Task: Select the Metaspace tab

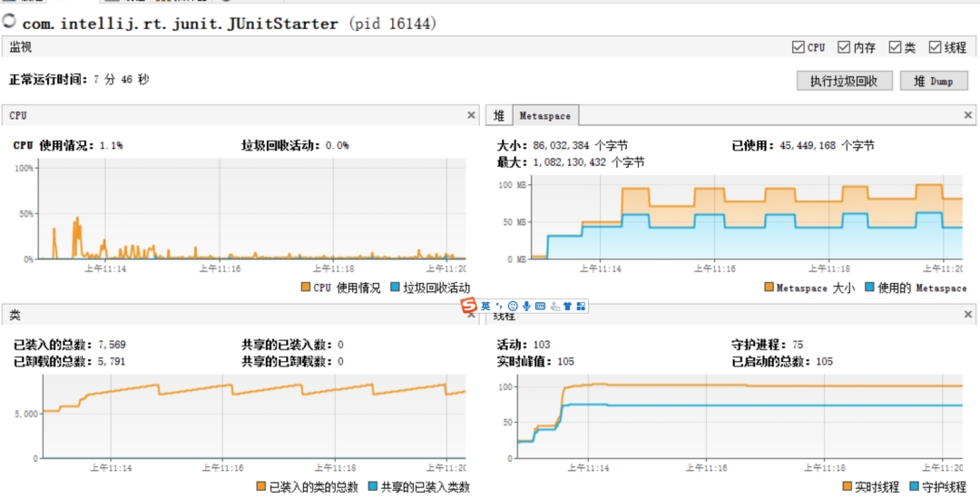Action: 544,116
